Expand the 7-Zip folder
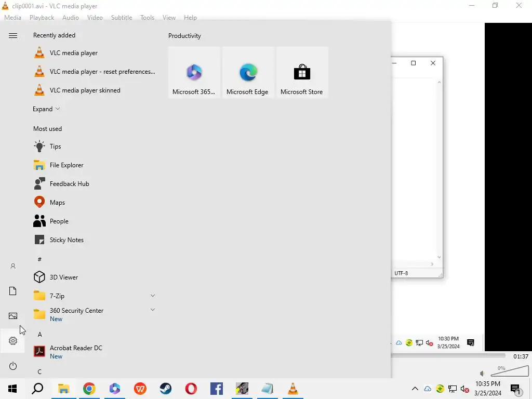The height and width of the screenshot is (399, 532). coord(153,296)
